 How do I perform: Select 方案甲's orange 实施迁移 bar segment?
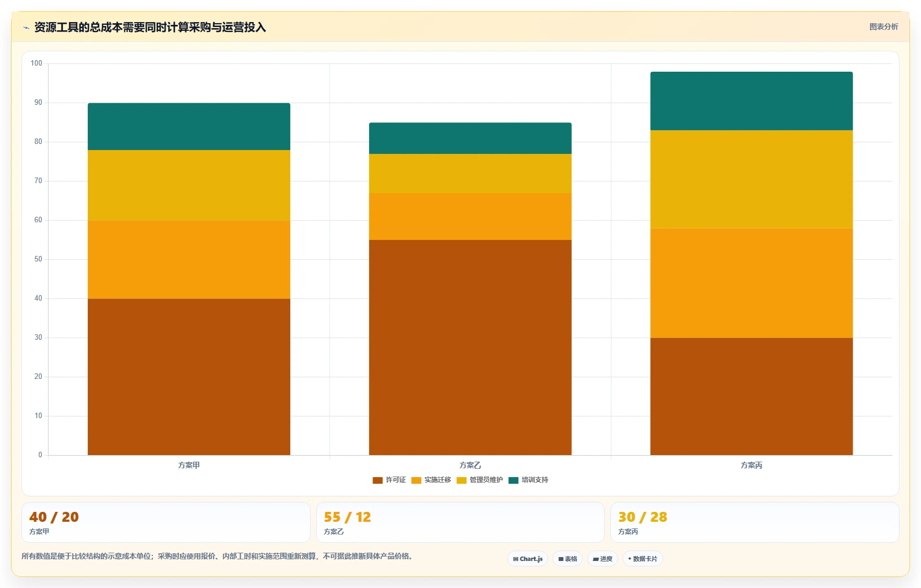coord(189,260)
